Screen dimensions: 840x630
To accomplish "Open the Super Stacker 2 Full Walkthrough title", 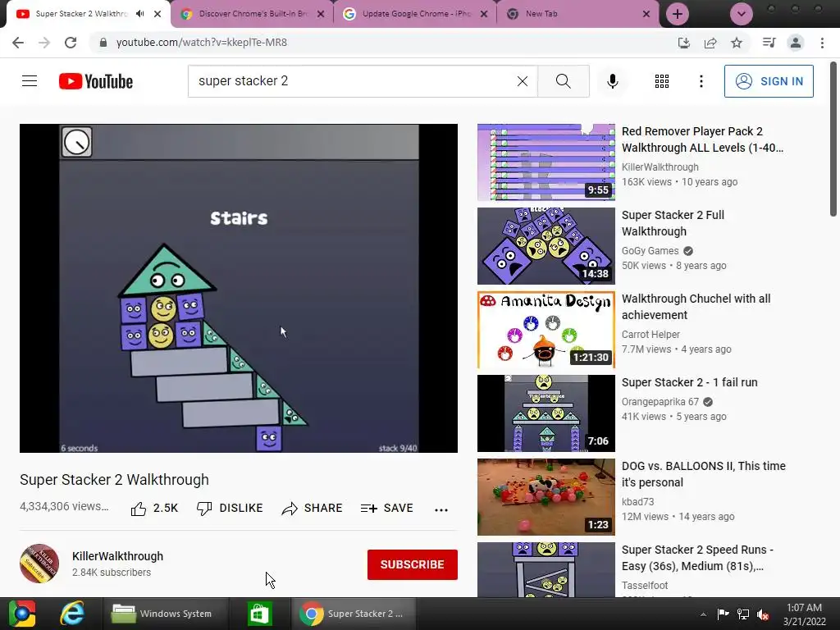I will (x=673, y=223).
